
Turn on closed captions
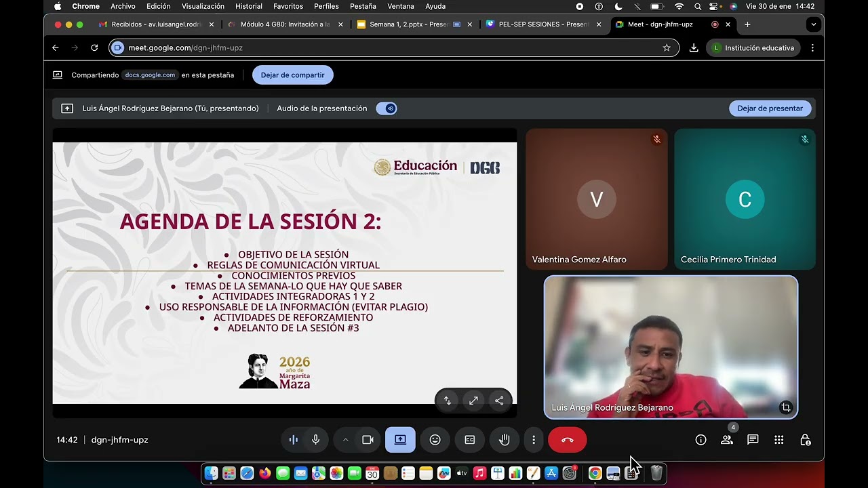469,440
